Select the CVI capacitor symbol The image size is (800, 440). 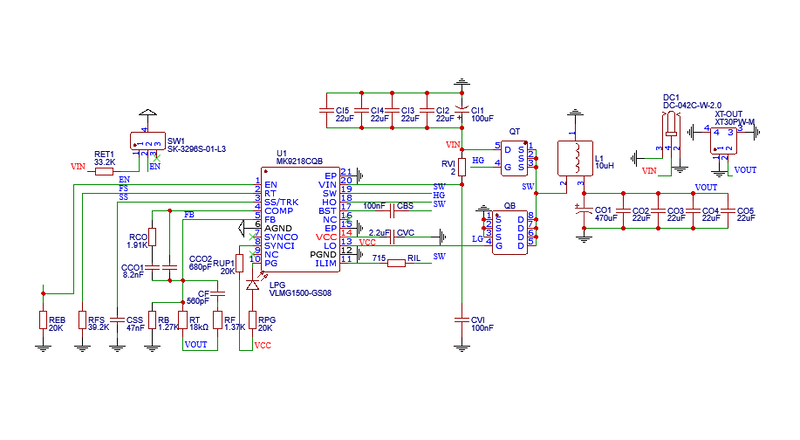point(462,320)
